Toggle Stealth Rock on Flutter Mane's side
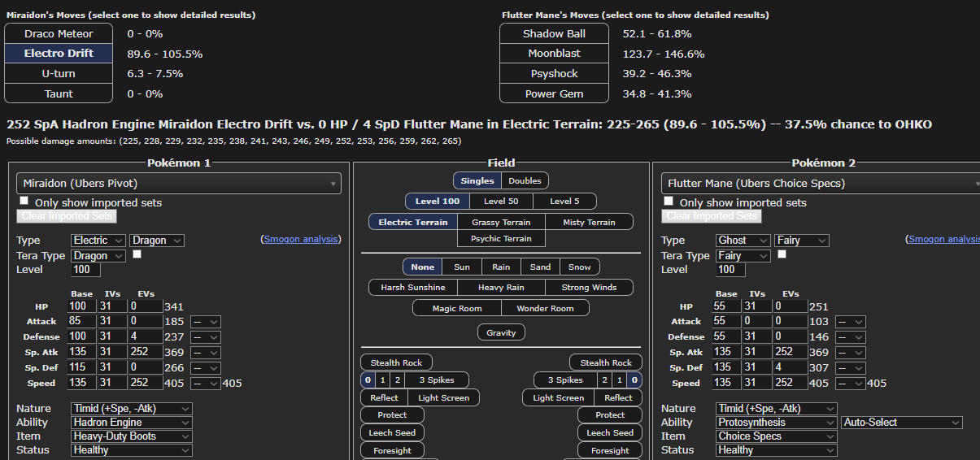The width and height of the screenshot is (980, 460). point(606,362)
